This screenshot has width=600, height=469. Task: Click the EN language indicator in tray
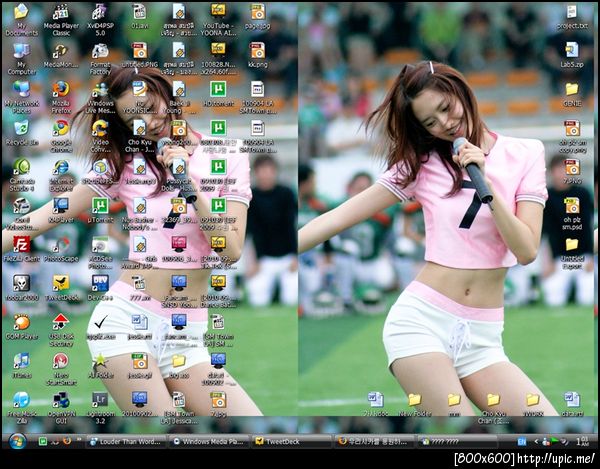[522, 442]
